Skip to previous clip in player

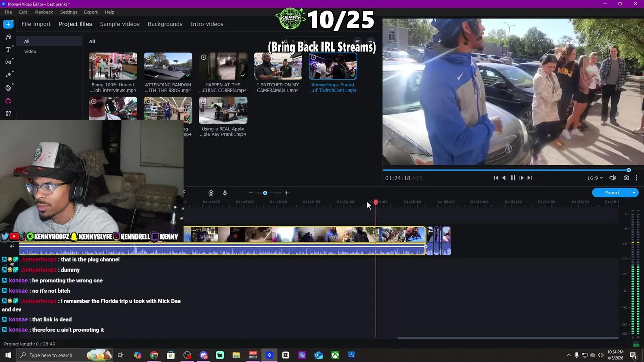(x=496, y=178)
